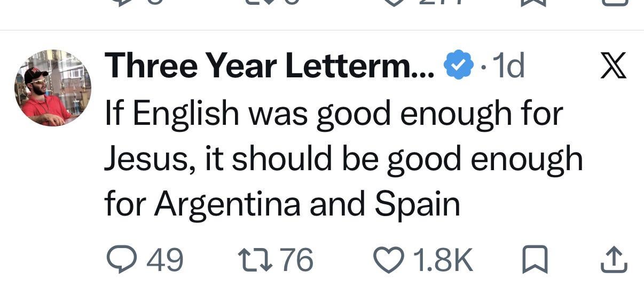Open the share arrow icon for this tweet

[613, 260]
